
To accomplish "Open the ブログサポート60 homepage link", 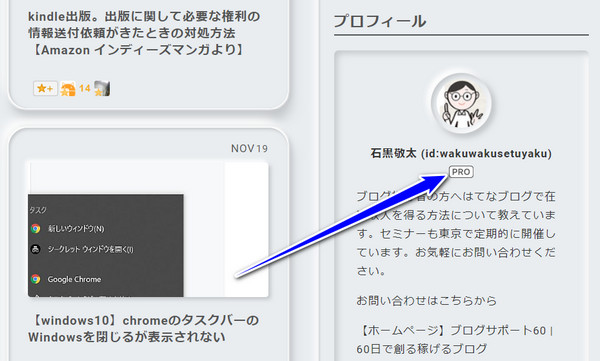I will (455, 339).
